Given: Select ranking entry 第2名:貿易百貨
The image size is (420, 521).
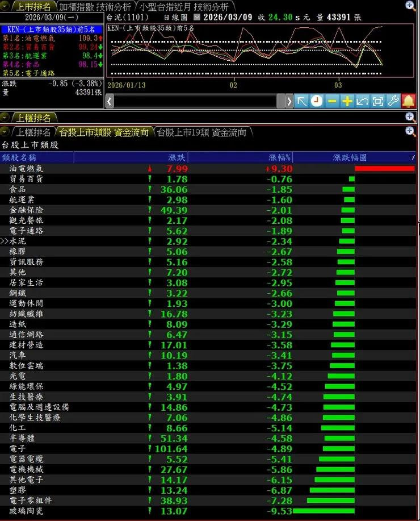Looking at the screenshot, I should tap(52, 47).
